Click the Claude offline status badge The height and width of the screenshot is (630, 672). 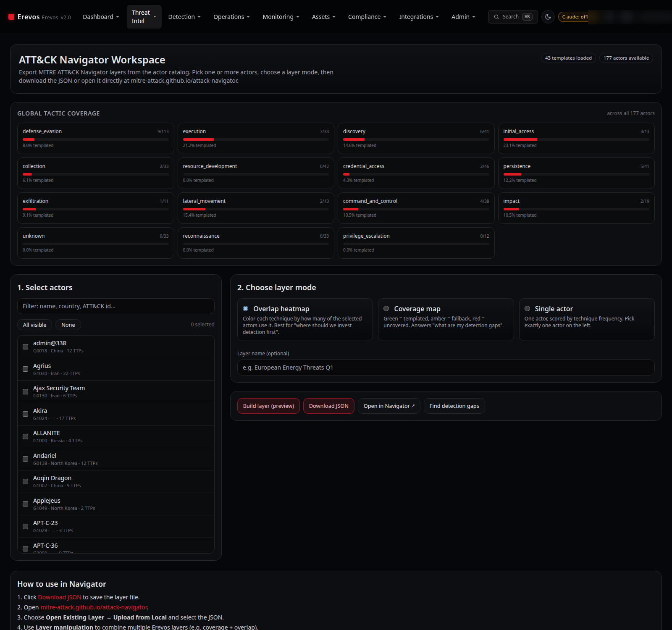(x=574, y=17)
